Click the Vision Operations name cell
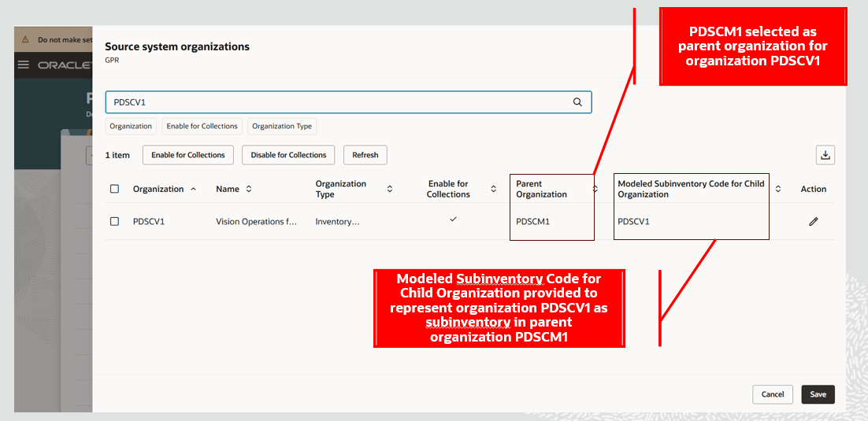Image resolution: width=868 pixels, height=421 pixels. pos(256,221)
